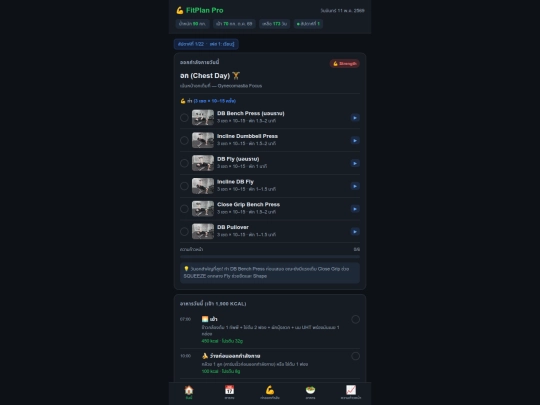
Task: Click the red Strength badge
Action: (x=345, y=63)
